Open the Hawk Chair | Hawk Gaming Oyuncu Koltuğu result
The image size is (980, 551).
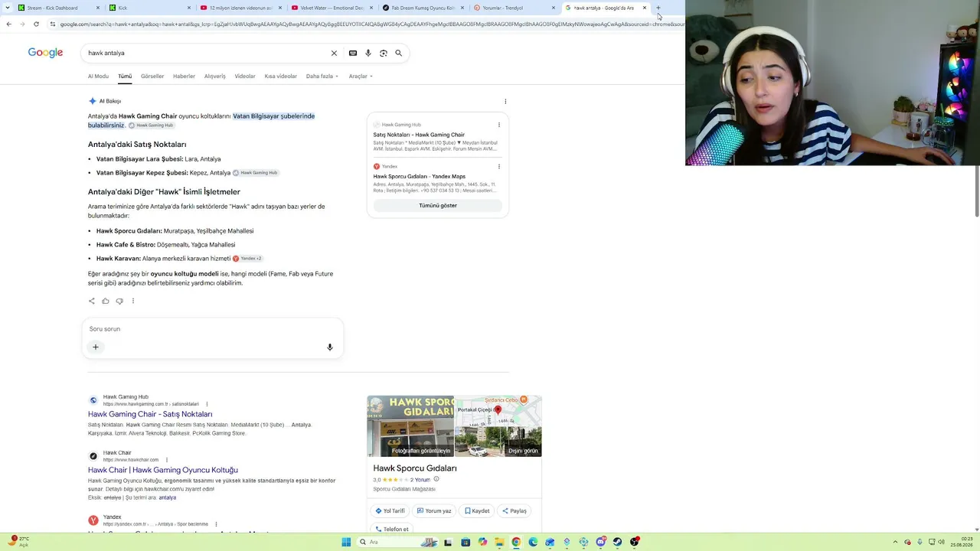[163, 470]
